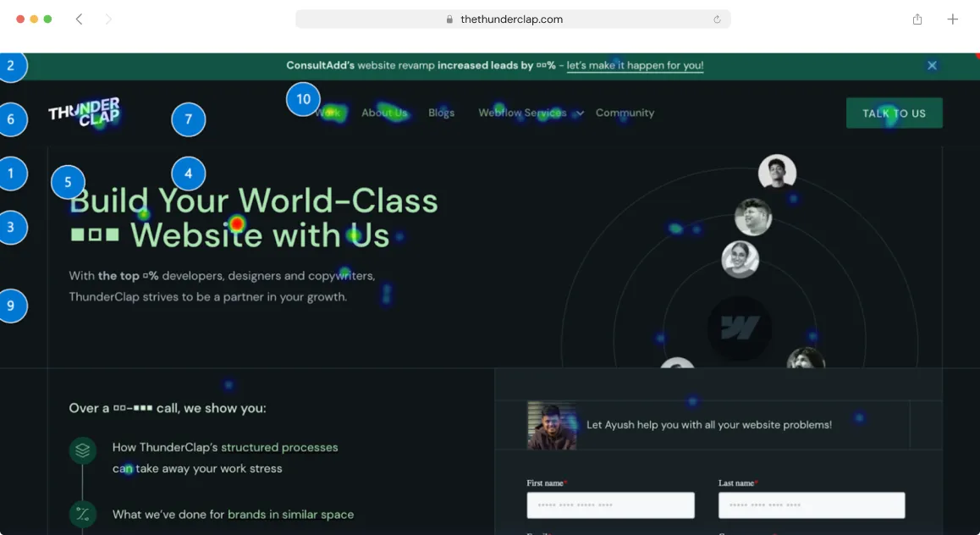This screenshot has width=980, height=535.
Task: Click "Let Ayush help you with all your website problems!"
Action: [x=709, y=425]
